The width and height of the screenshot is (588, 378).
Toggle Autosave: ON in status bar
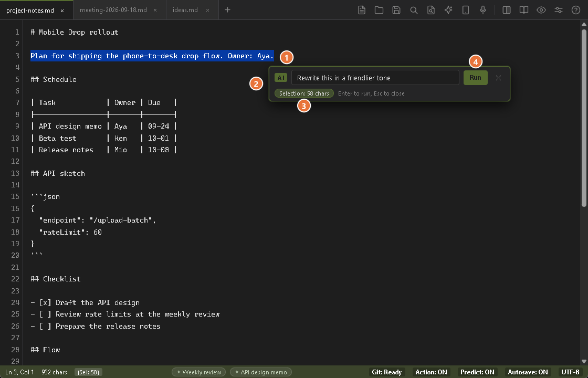tap(528, 372)
